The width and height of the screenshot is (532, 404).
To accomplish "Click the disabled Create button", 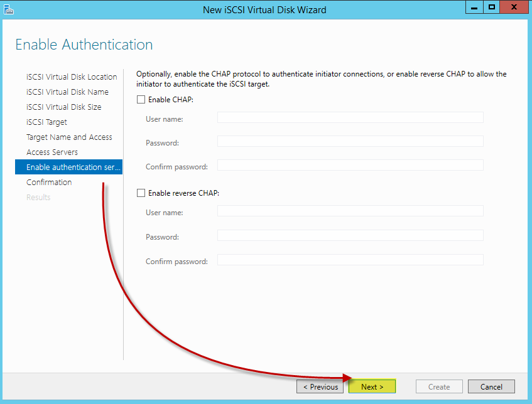I will pos(439,386).
